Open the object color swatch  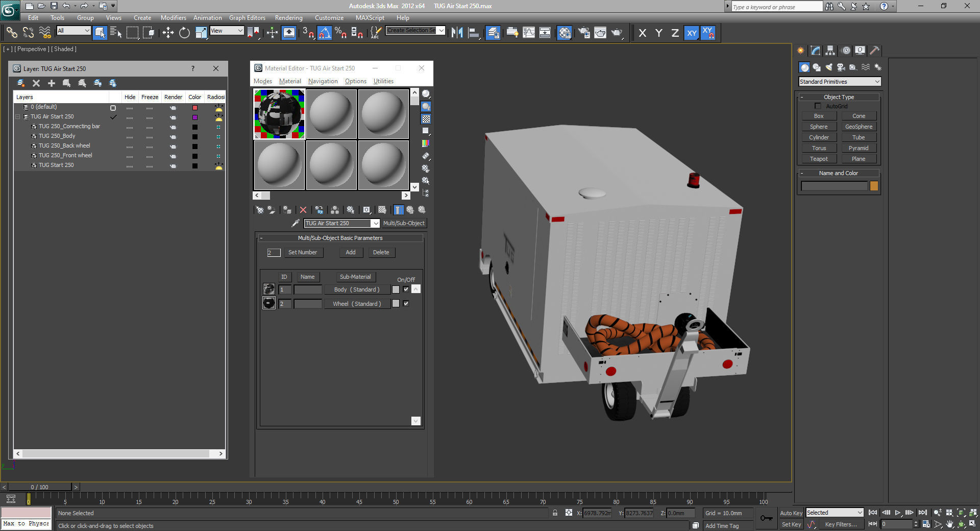(x=874, y=186)
